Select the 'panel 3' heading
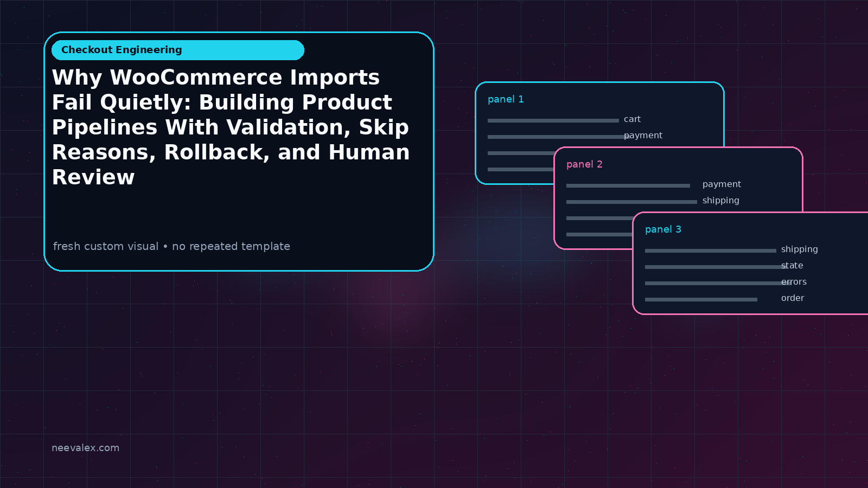The width and height of the screenshot is (868, 488). click(x=663, y=229)
